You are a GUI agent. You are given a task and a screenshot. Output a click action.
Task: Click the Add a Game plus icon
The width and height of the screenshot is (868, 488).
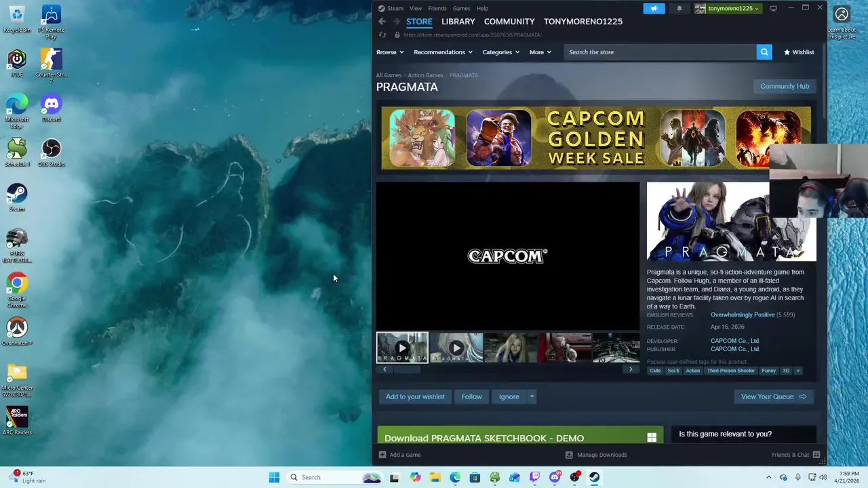pyautogui.click(x=382, y=455)
